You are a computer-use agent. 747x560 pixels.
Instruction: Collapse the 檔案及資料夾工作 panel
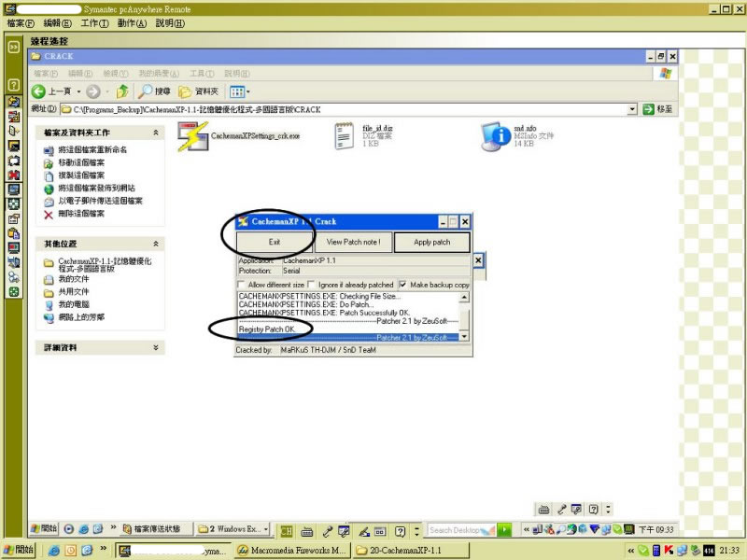point(156,133)
